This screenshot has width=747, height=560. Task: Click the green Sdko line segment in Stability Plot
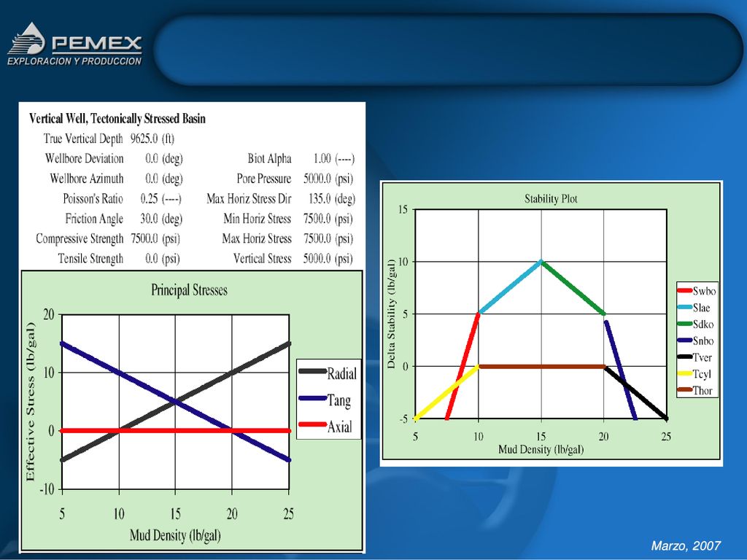pyautogui.click(x=573, y=287)
